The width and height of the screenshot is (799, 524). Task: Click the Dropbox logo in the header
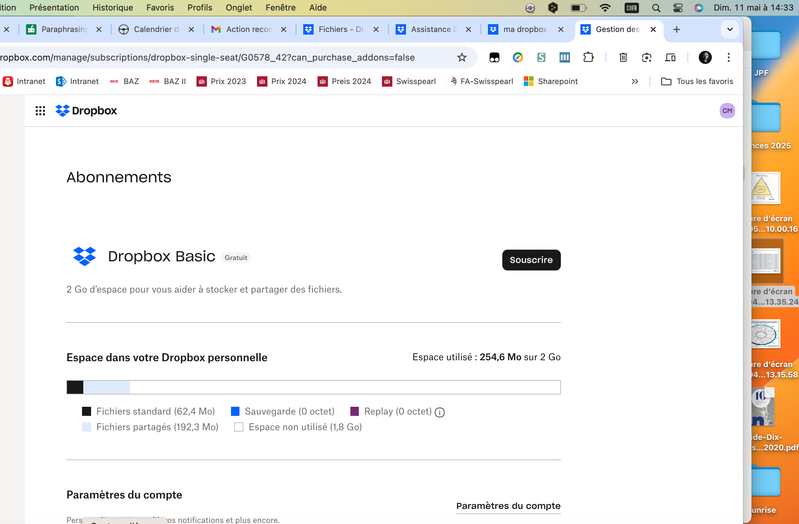[86, 111]
